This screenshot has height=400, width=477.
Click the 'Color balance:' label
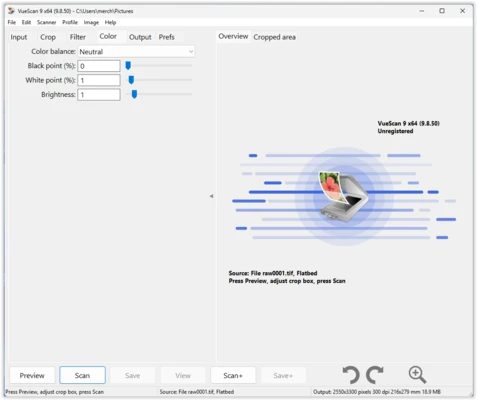click(53, 51)
